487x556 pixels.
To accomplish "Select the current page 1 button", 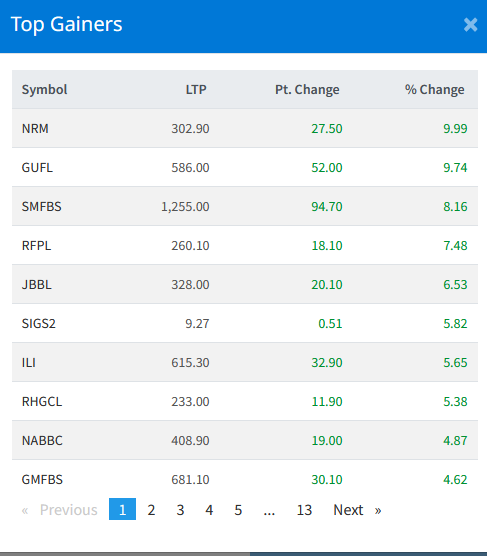I will point(122,509).
